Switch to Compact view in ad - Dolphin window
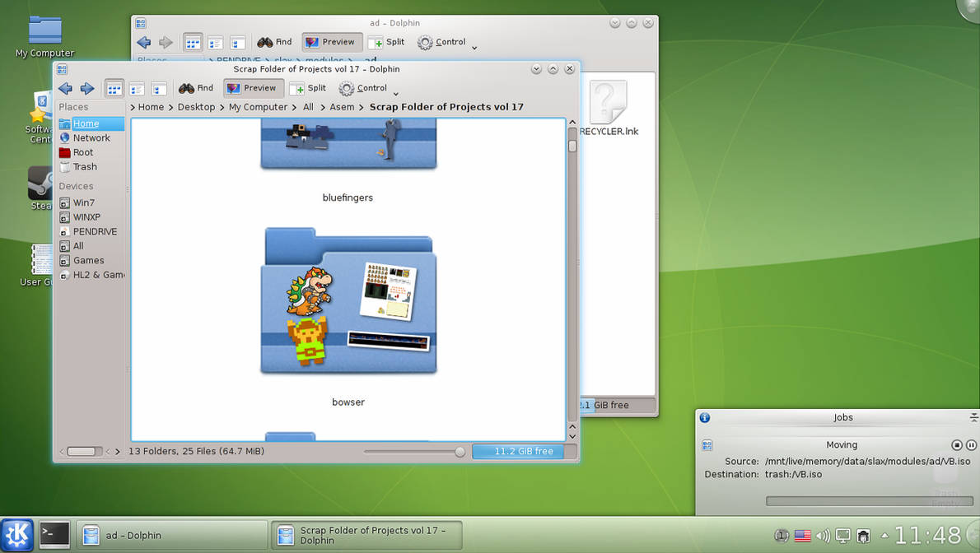980x553 pixels. coord(216,43)
